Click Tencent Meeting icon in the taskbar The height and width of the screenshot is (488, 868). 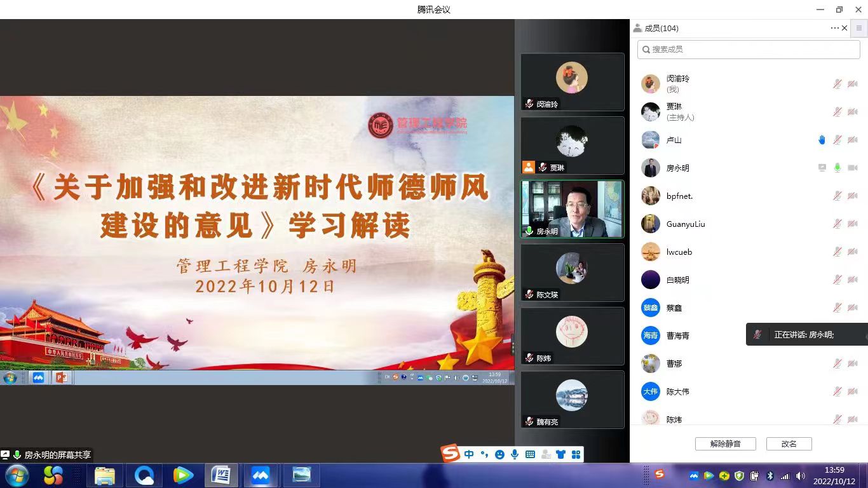(261, 475)
